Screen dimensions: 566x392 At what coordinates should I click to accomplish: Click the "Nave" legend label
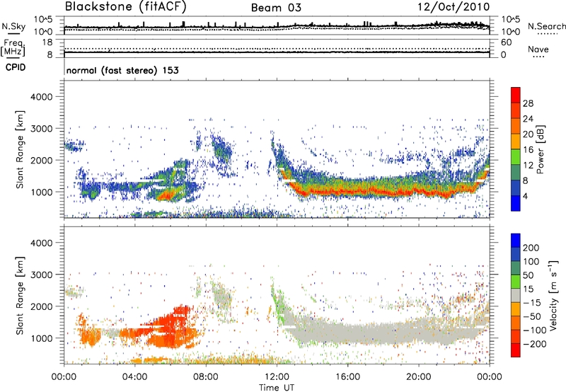pyautogui.click(x=538, y=50)
